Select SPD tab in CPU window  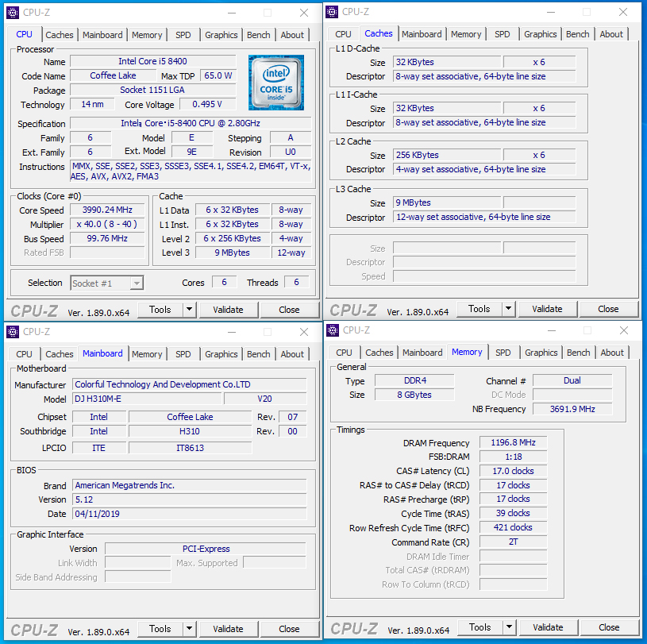[183, 35]
